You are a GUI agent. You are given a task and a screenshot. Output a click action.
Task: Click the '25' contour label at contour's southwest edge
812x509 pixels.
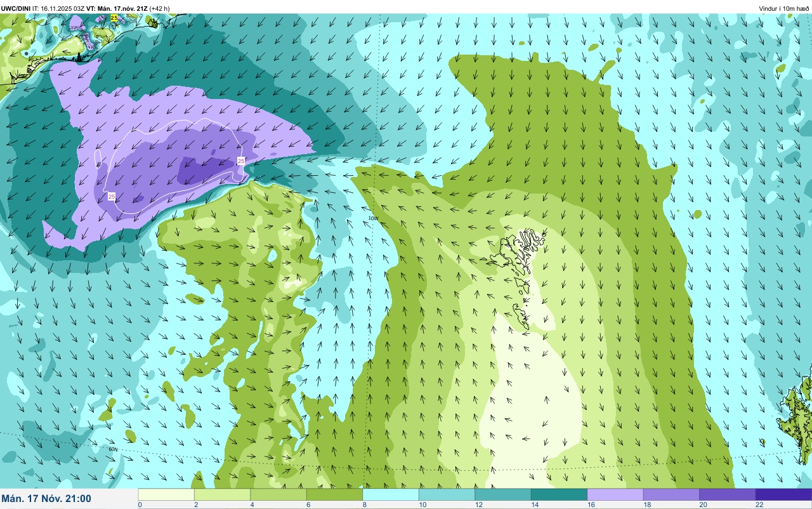112,197
